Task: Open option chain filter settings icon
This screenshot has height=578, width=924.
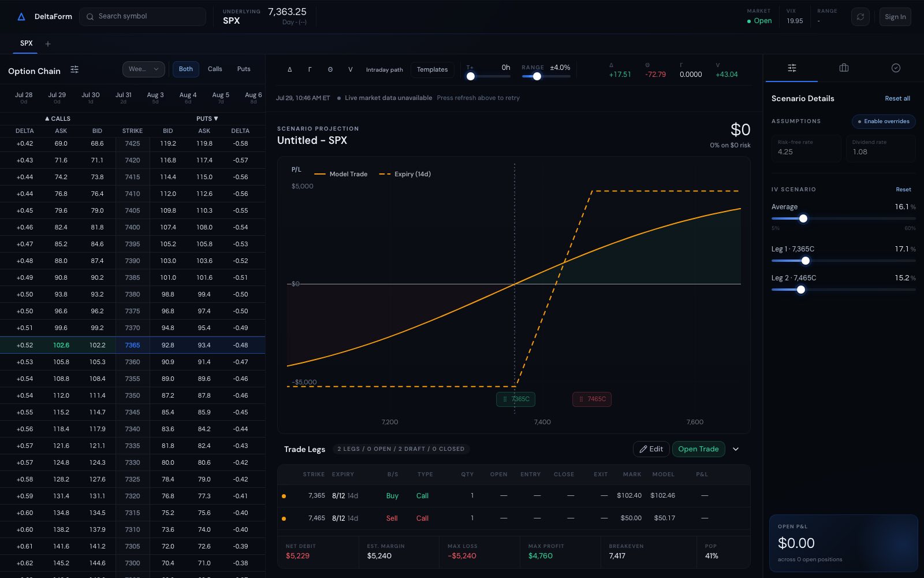Action: 74,69
